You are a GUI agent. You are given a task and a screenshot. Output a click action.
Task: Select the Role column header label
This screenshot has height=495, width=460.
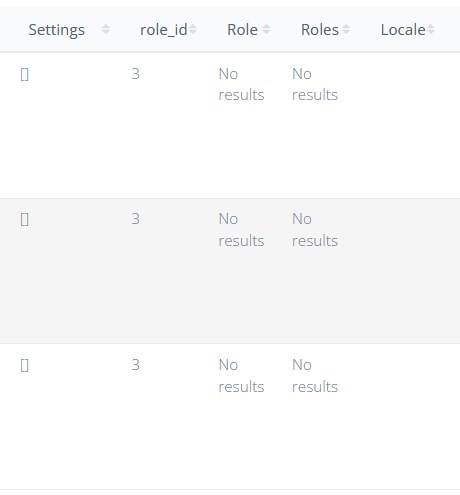[x=242, y=30]
